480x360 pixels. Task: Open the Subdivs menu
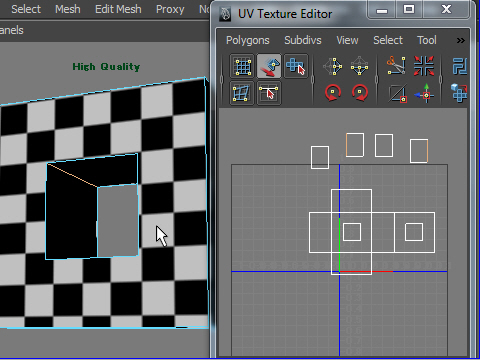[303, 40]
